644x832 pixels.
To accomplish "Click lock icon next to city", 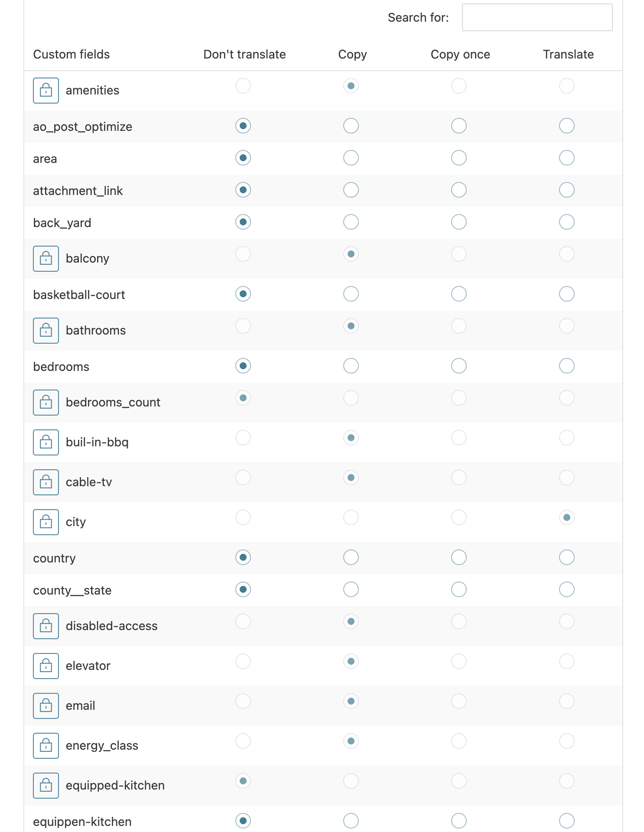I will (x=46, y=522).
